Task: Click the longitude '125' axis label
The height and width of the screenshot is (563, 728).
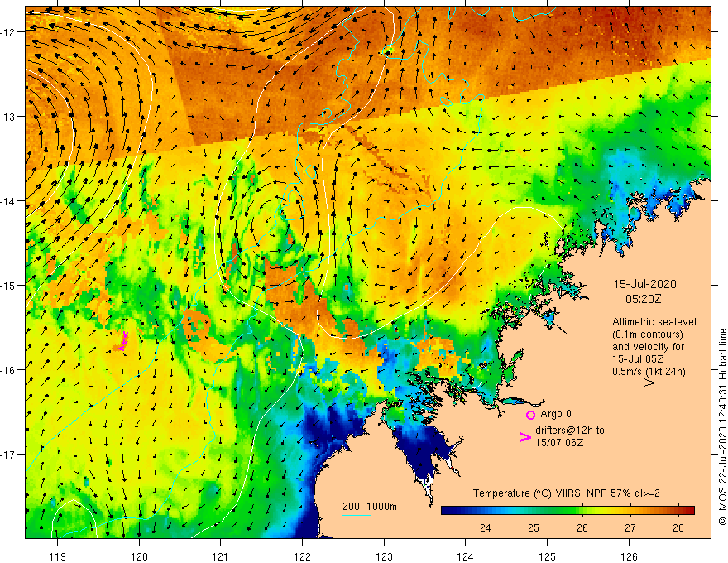Action: pyautogui.click(x=547, y=556)
